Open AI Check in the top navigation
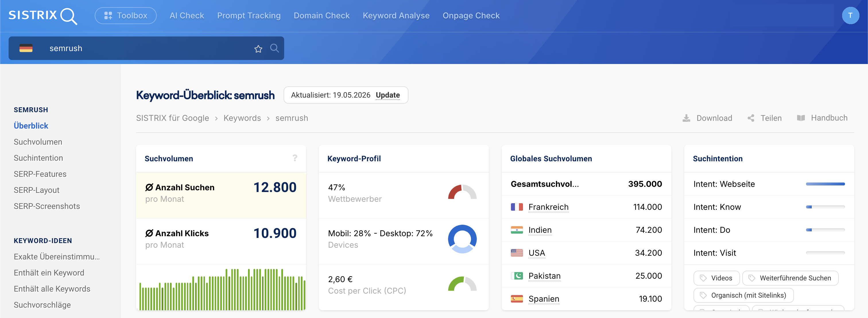Image resolution: width=868 pixels, height=318 pixels. (x=187, y=15)
